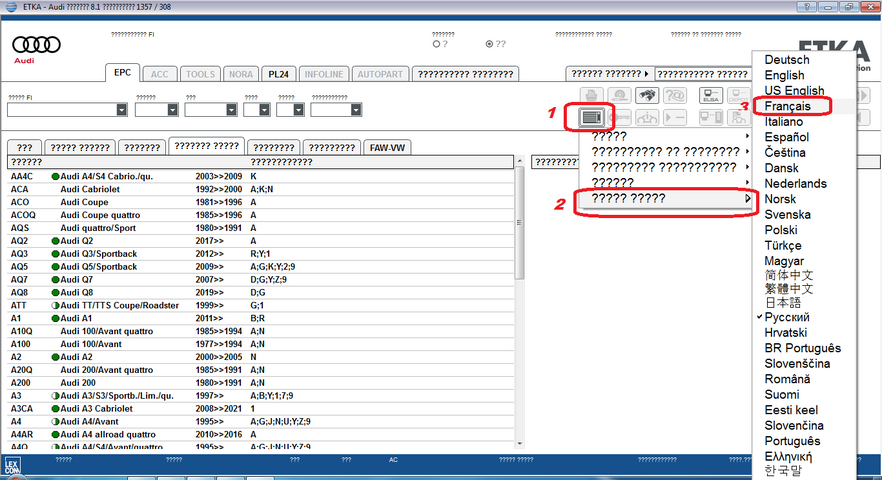The width and height of the screenshot is (882, 480).
Task: Click the 'AC' status bar entry
Action: tap(393, 460)
